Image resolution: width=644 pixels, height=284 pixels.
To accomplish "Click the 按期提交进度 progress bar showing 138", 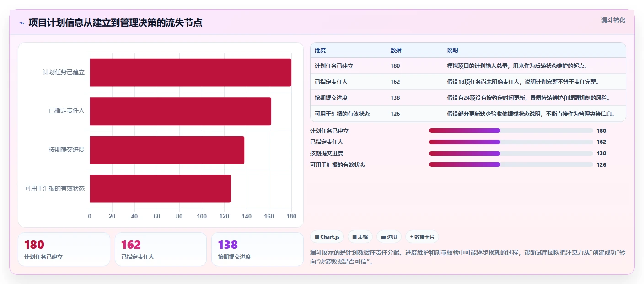I will 511,153.
